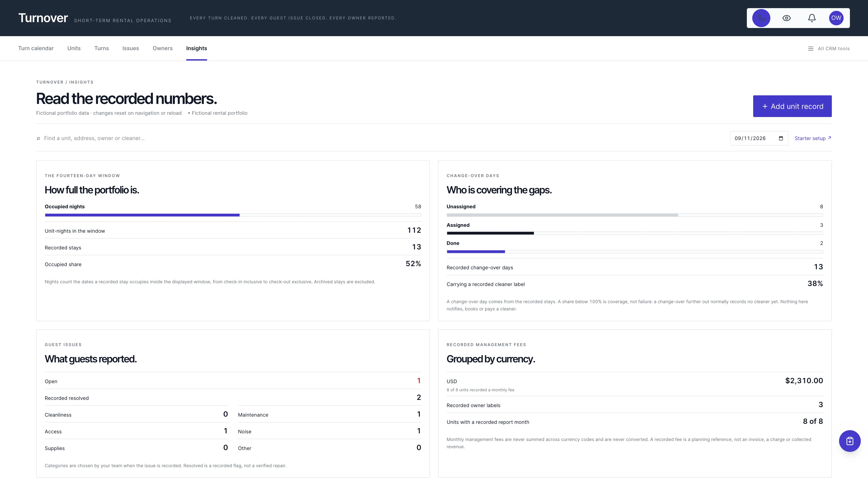Open the OW user avatar menu
This screenshot has width=868, height=488.
point(836,18)
